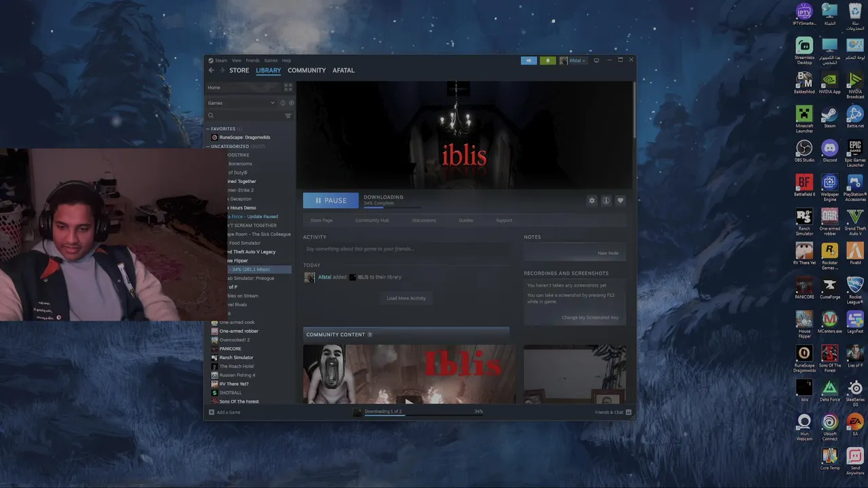Play the Iblis community video thumbnail

(x=409, y=375)
